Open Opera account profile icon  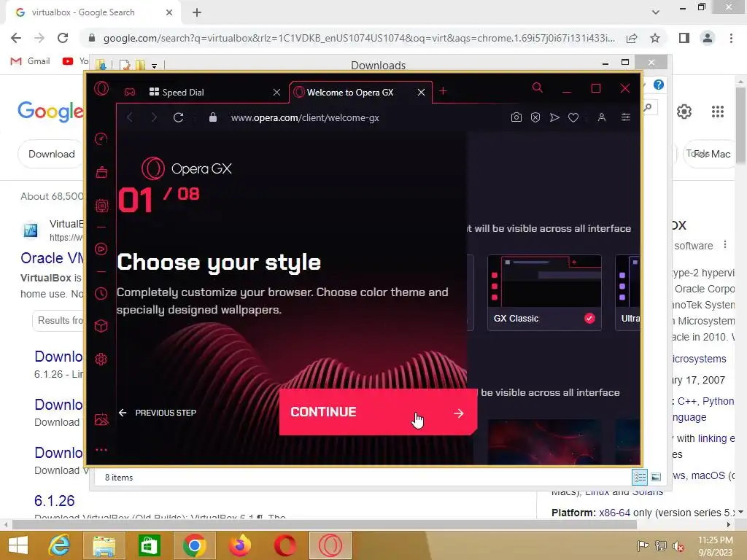point(602,117)
